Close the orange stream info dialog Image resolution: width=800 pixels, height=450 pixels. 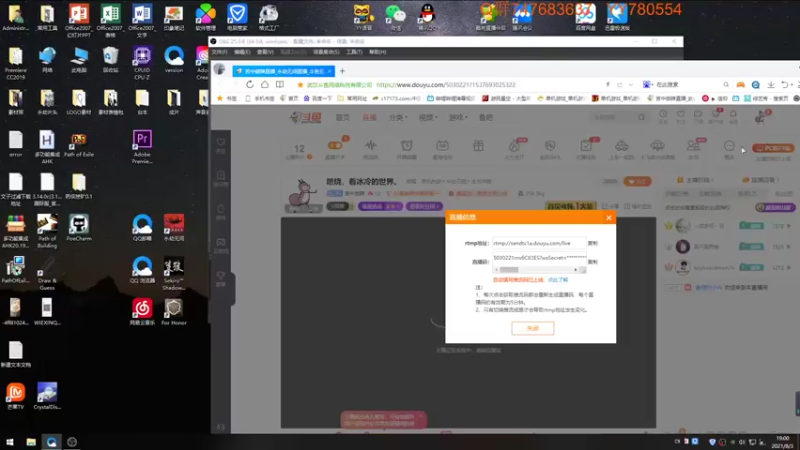click(609, 218)
